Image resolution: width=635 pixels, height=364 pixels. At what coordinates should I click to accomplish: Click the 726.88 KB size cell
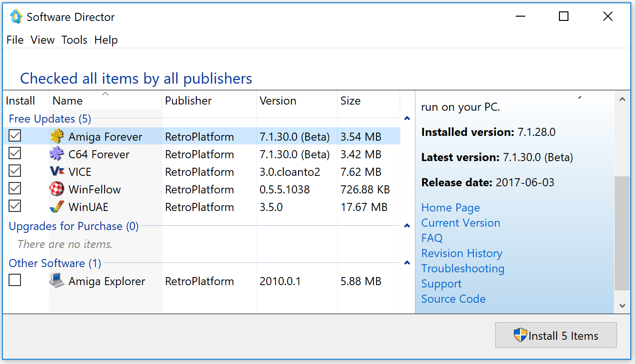(365, 190)
